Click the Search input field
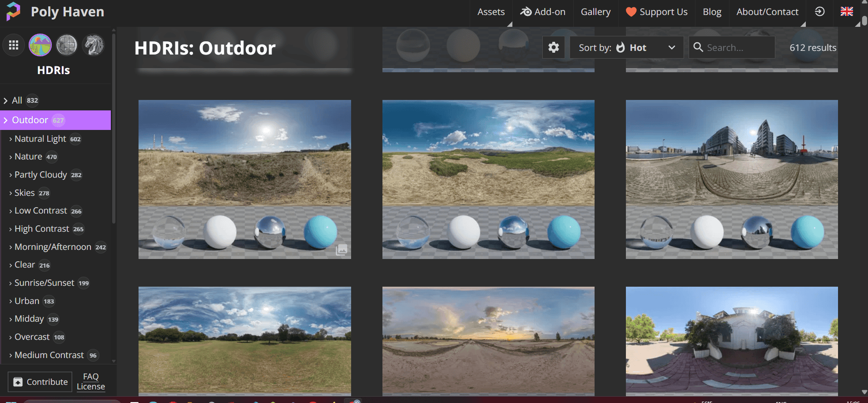The height and width of the screenshot is (403, 868). (738, 47)
